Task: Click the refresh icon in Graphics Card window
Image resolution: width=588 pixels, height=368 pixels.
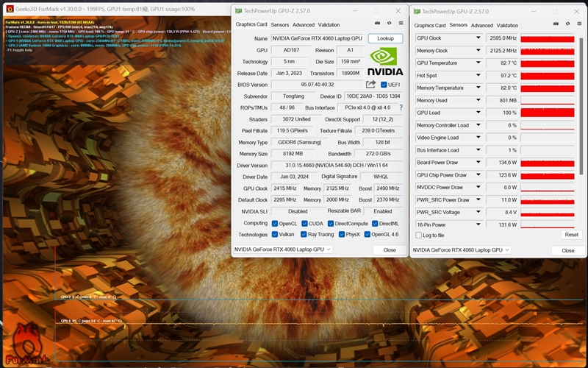Action: pos(390,24)
